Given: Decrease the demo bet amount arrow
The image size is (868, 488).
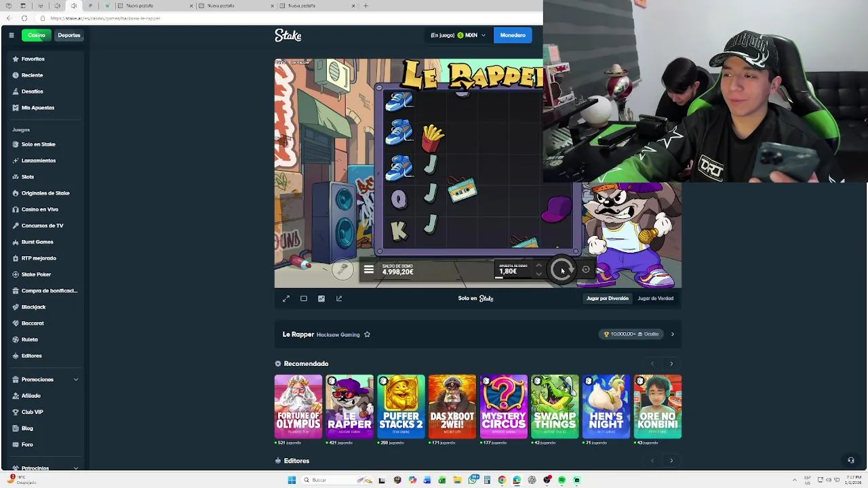Looking at the screenshot, I should tap(538, 274).
